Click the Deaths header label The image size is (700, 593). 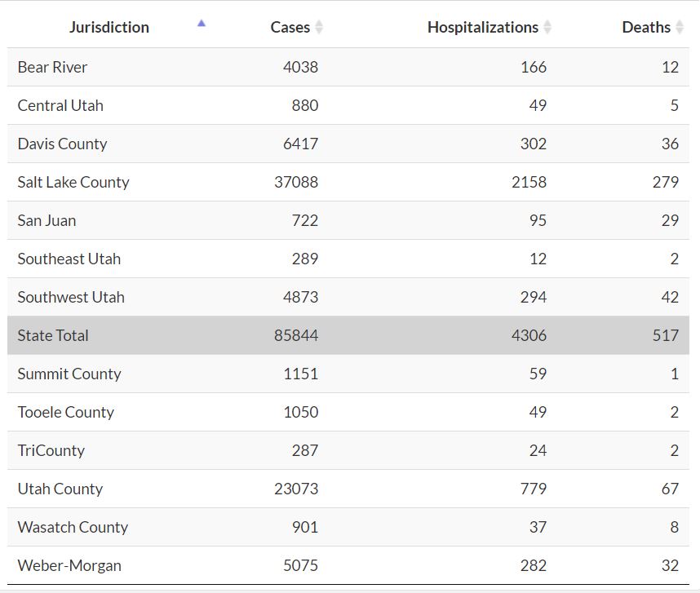(x=645, y=27)
